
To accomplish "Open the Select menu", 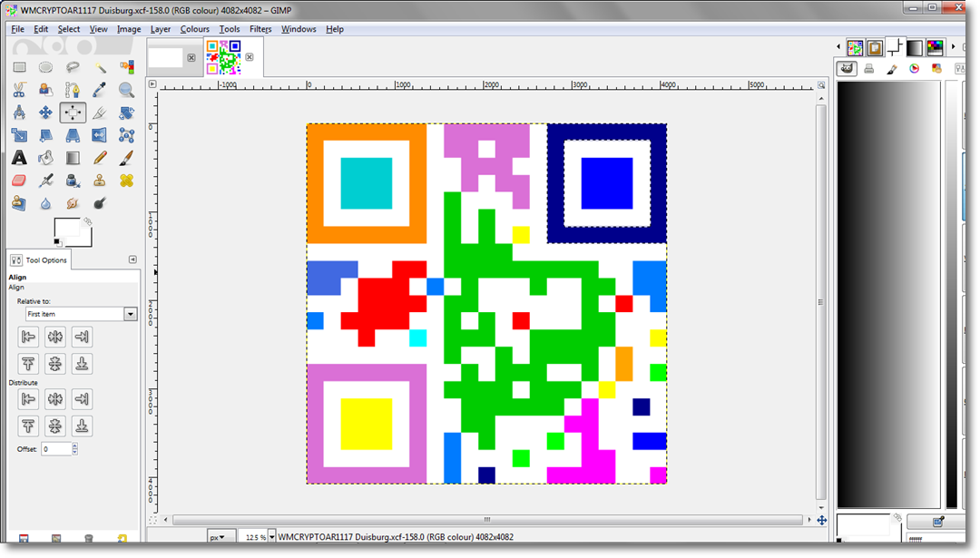I will pyautogui.click(x=69, y=29).
